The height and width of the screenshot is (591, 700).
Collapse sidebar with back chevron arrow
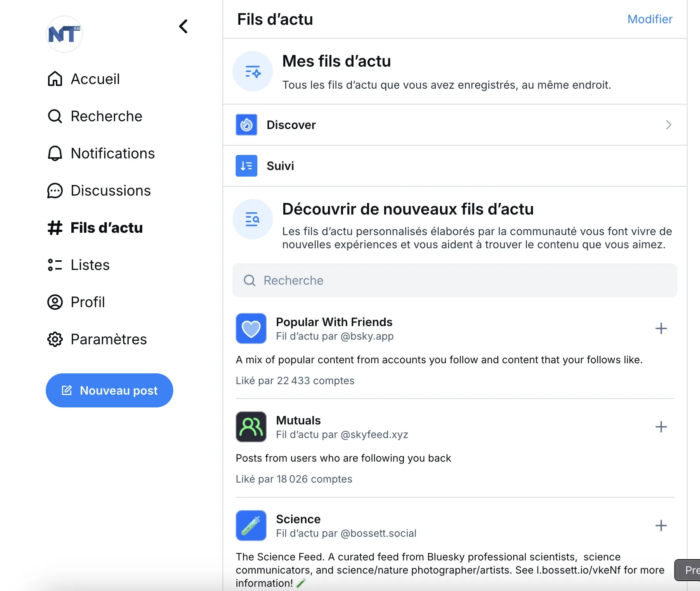183,26
